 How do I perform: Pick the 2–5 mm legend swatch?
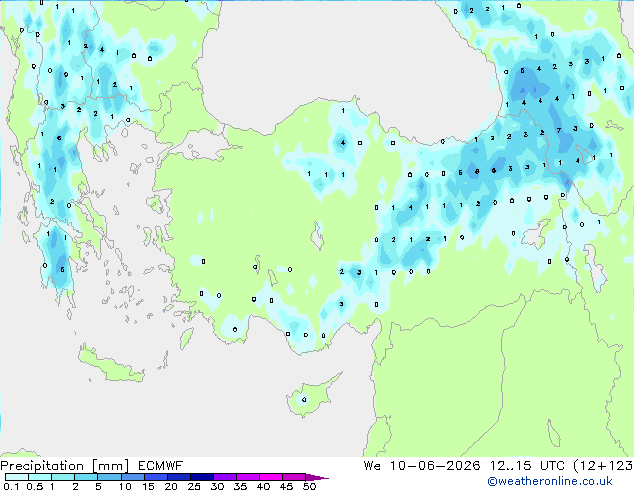pos(86,477)
